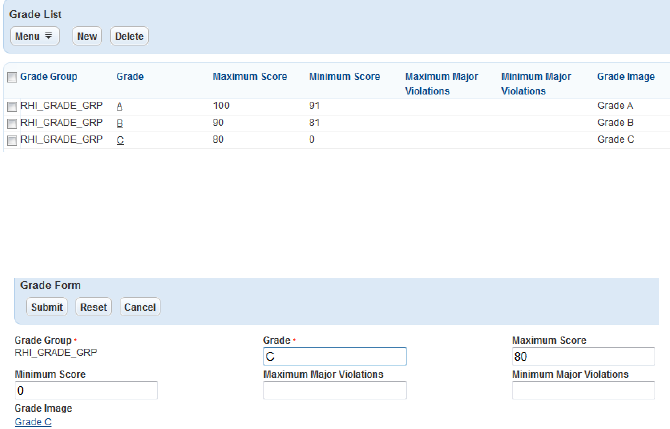Click the Cancel button in Grade Form

pos(140,307)
